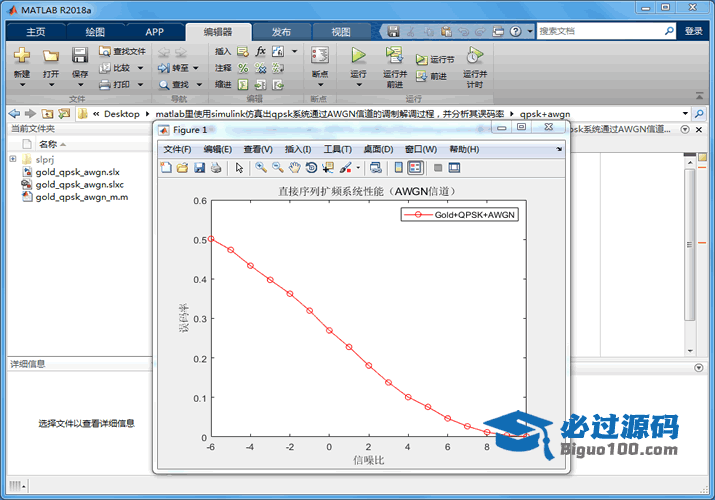Select the Data Cursor tool
The image size is (715, 500).
328,168
